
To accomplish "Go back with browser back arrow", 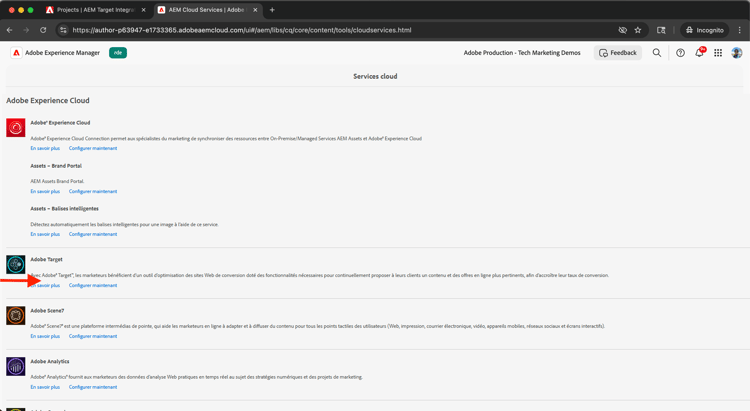I will (x=10, y=30).
